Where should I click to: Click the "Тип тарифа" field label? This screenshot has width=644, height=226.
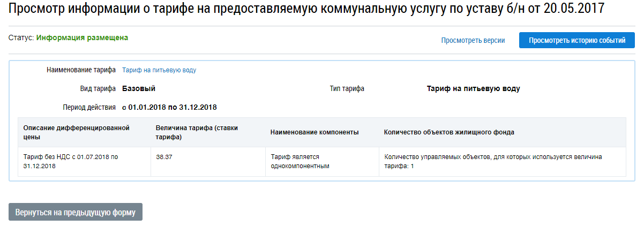[347, 89]
